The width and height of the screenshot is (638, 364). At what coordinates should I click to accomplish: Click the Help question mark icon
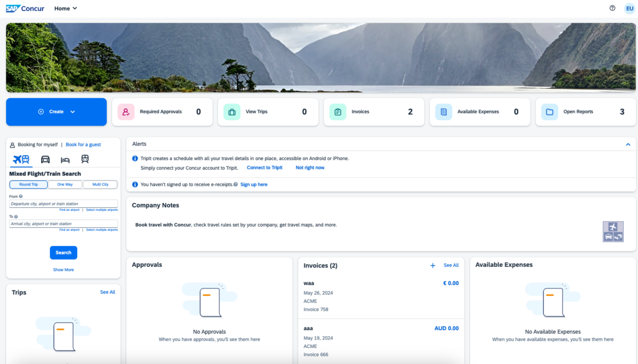(612, 8)
